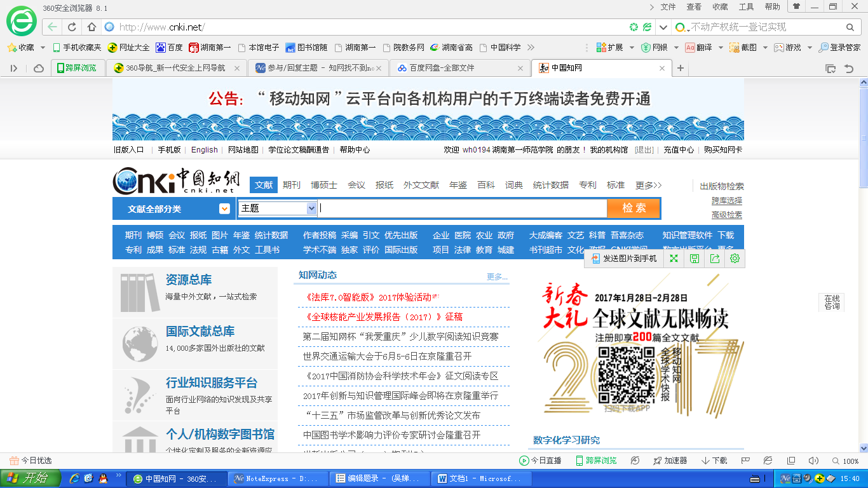The width and height of the screenshot is (868, 488).
Task: Click the green gear settings icon on image toolbar
Action: pos(735,259)
